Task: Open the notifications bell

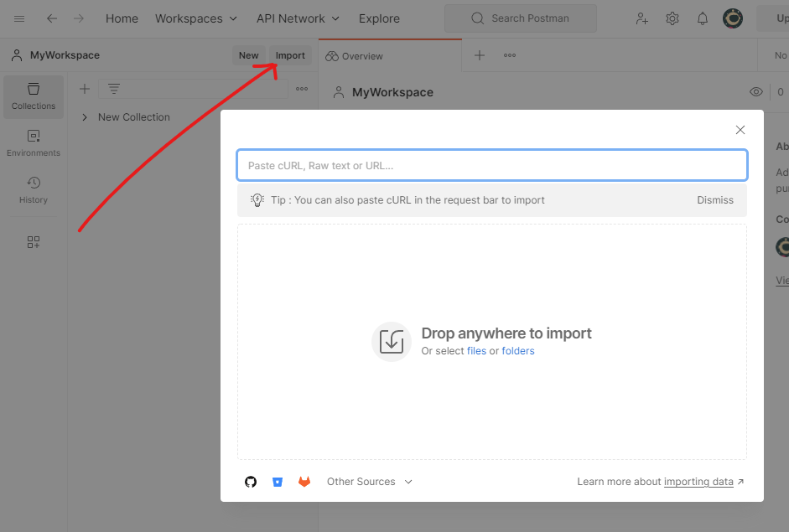Action: 703,18
